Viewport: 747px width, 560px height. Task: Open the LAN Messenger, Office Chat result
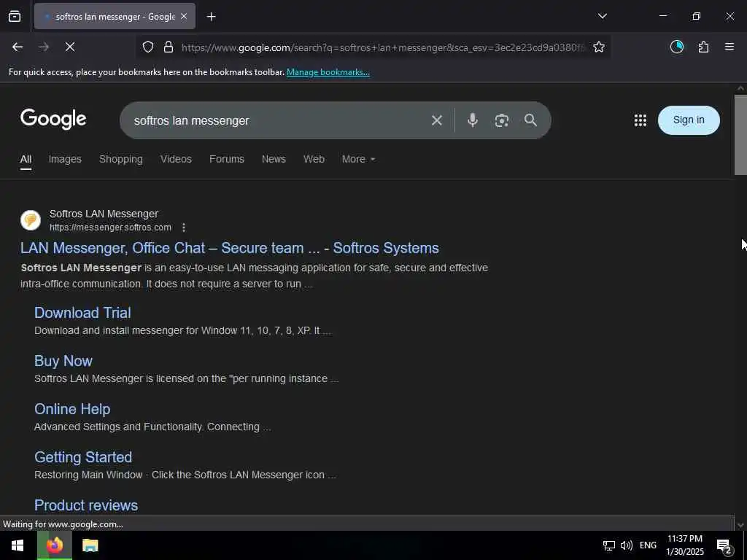(x=230, y=248)
